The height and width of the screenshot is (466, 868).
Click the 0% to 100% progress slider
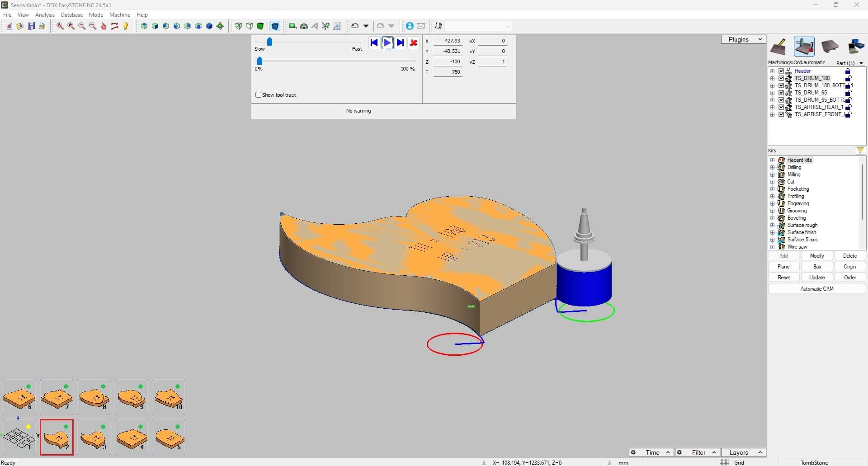point(259,61)
